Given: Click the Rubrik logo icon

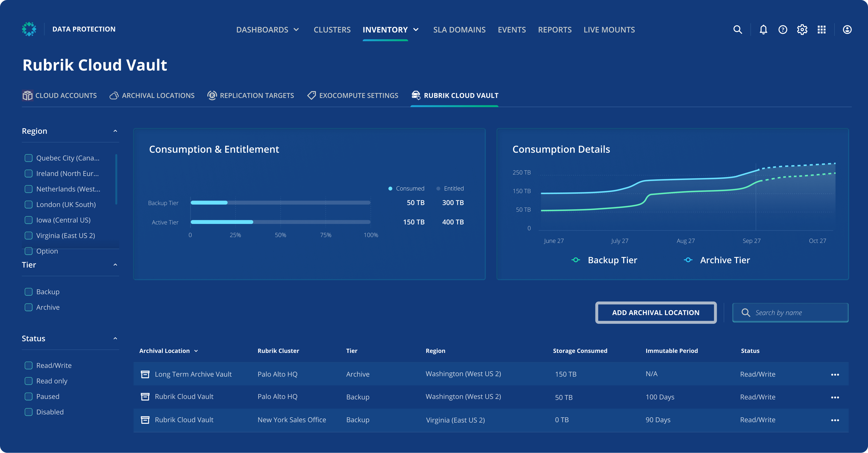Looking at the screenshot, I should tap(29, 29).
